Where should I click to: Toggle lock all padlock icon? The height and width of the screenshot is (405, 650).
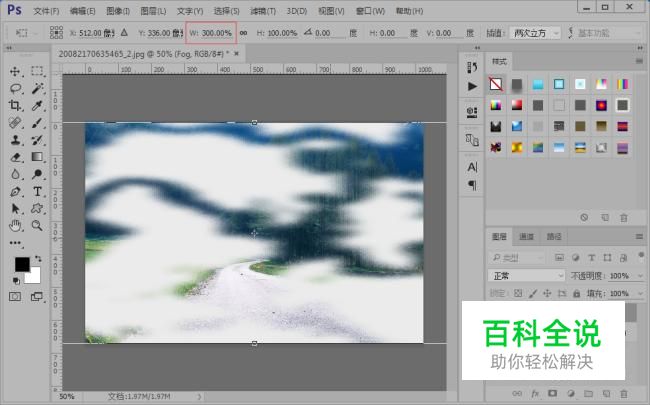point(576,293)
